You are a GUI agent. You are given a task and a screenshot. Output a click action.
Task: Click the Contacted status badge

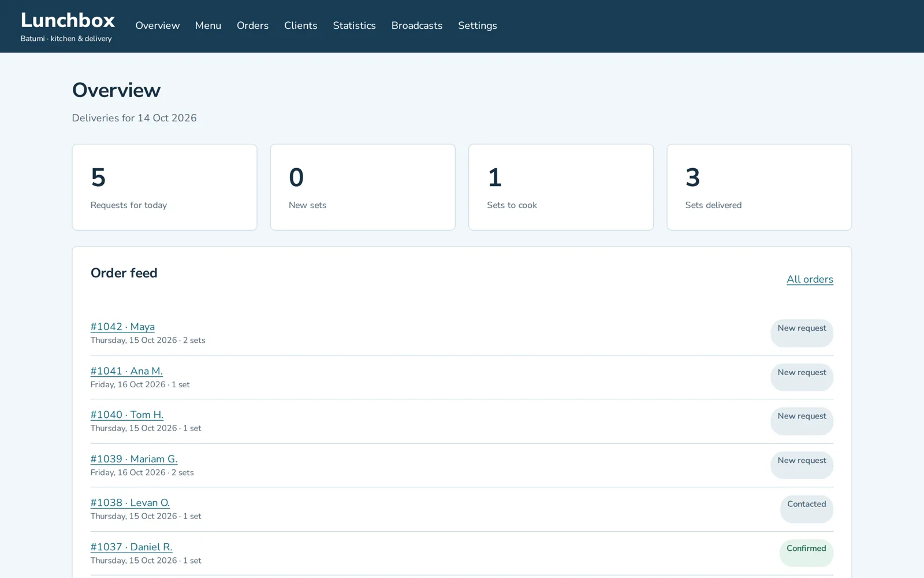click(806, 509)
